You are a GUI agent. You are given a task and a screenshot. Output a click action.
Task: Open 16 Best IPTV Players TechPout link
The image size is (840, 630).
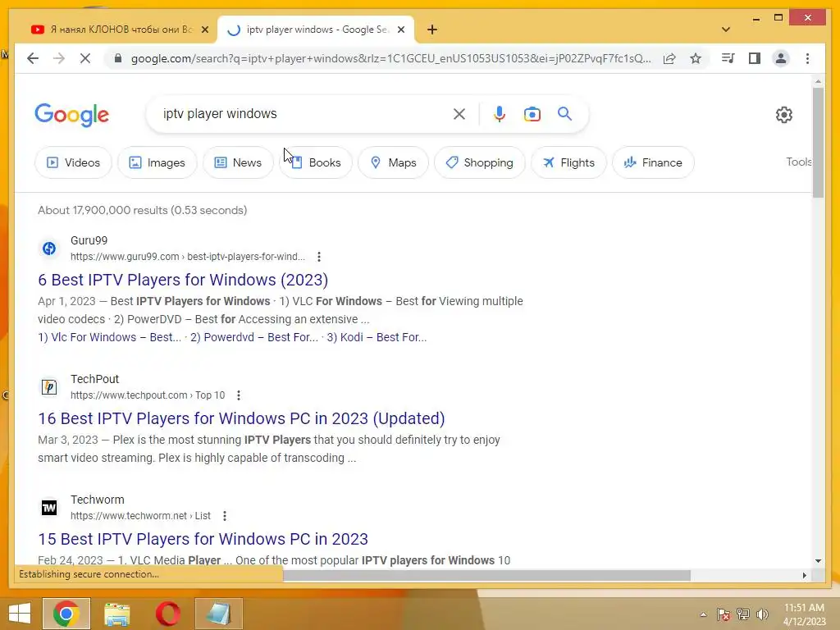pyautogui.click(x=241, y=418)
